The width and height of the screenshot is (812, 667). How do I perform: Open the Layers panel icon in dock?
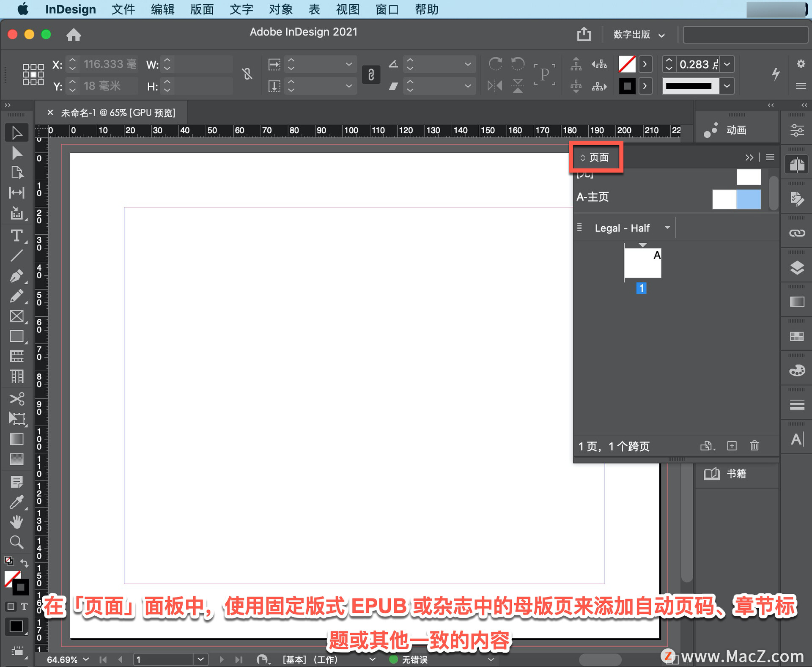pyautogui.click(x=797, y=268)
